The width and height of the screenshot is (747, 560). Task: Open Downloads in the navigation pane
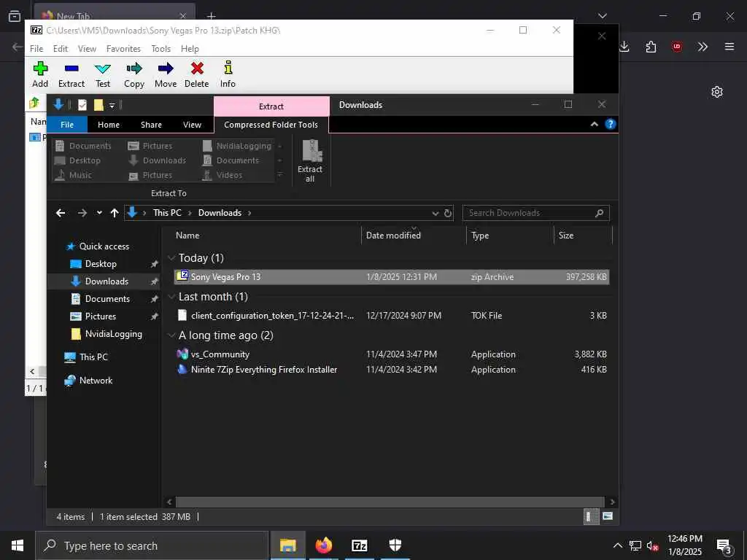click(107, 281)
